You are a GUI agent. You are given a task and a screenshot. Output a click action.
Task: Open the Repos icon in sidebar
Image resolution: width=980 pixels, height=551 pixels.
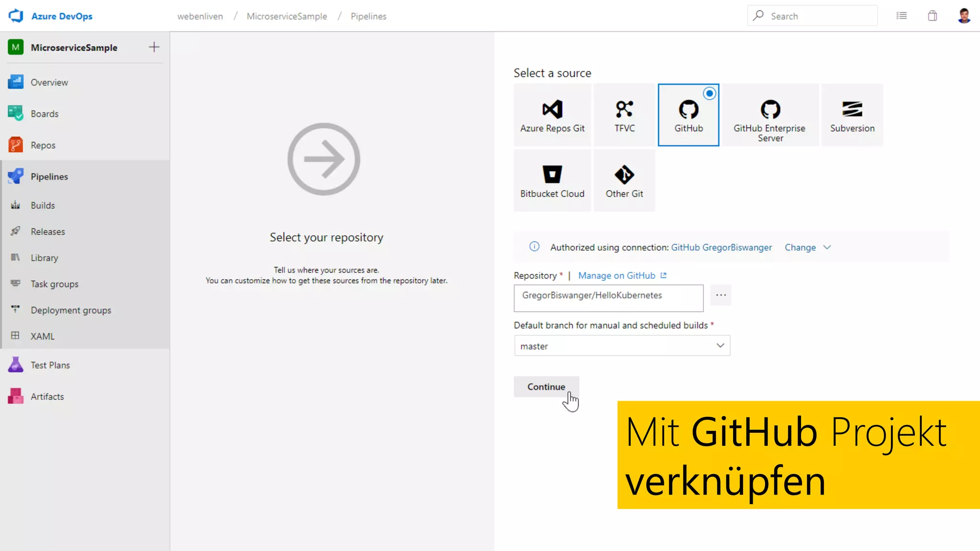(x=15, y=145)
